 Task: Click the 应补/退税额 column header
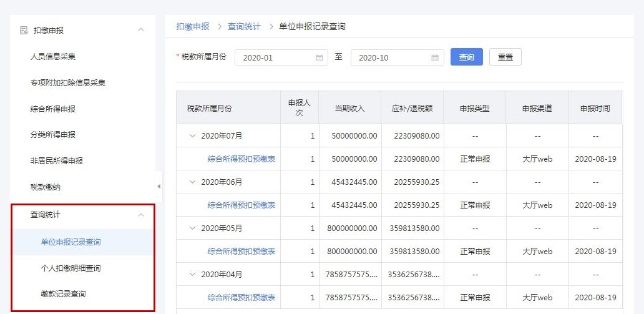[412, 107]
